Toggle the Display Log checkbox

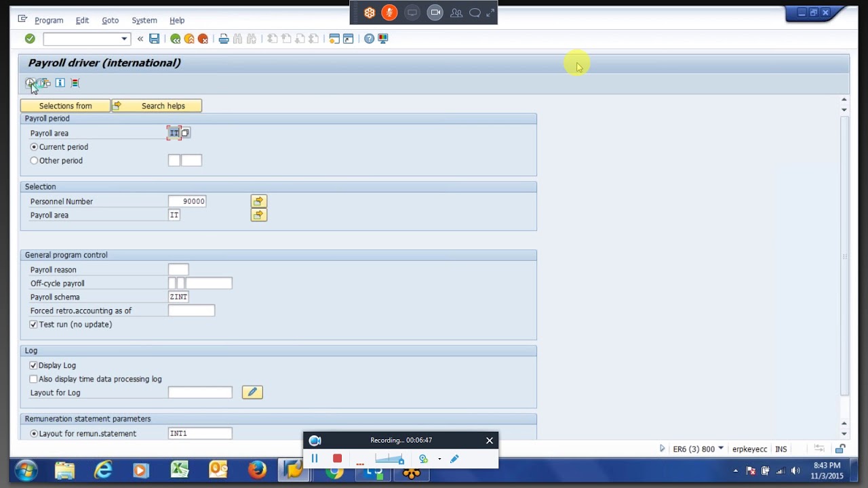tap(33, 365)
